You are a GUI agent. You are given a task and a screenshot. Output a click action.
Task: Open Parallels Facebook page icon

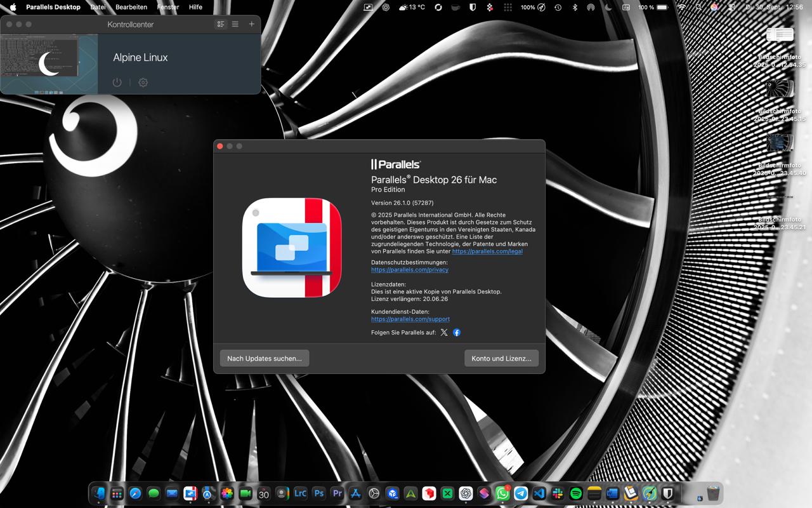[457, 332]
